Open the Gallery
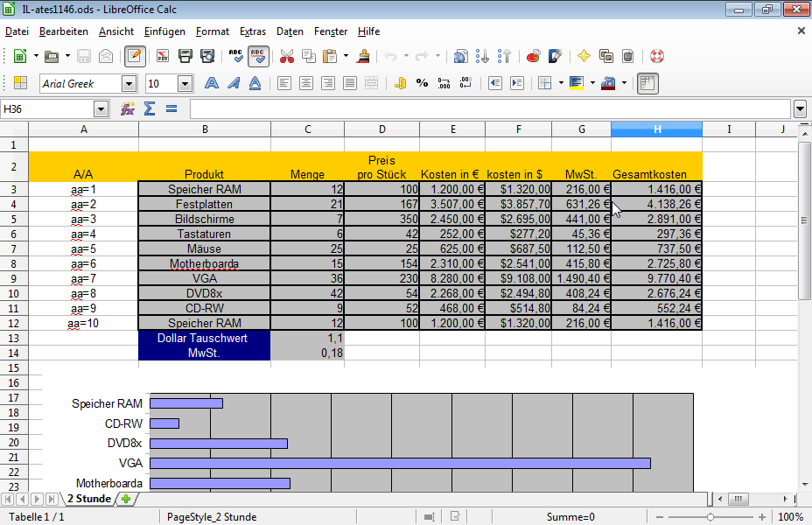812x525 pixels. 605,56
